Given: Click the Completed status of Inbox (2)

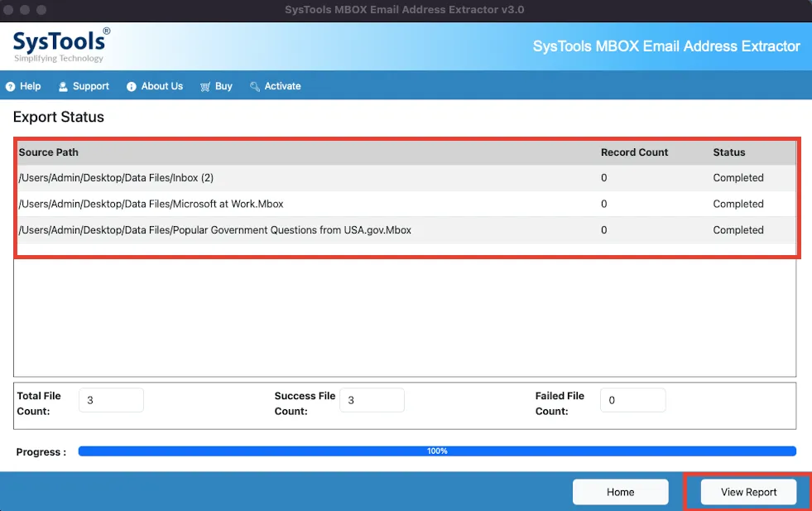Looking at the screenshot, I should (738, 178).
